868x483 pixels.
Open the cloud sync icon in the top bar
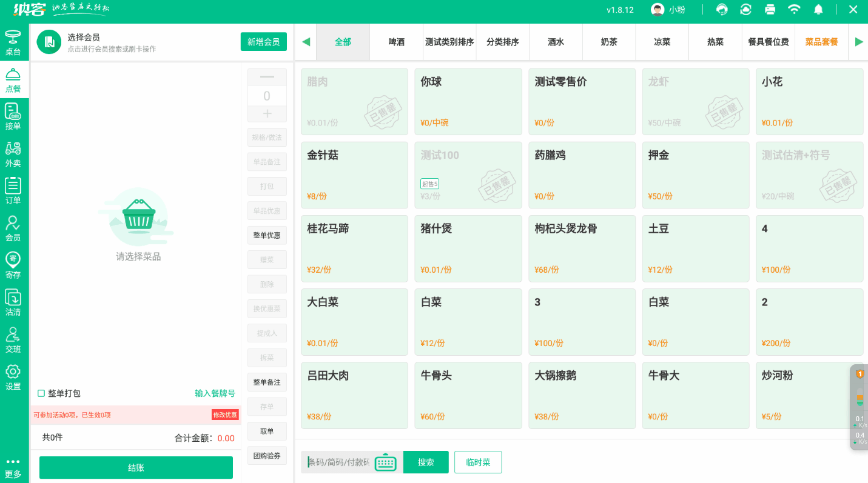(x=745, y=9)
